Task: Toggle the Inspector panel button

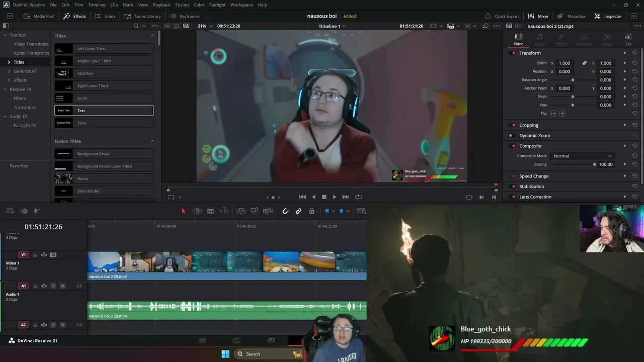Action: (x=608, y=16)
